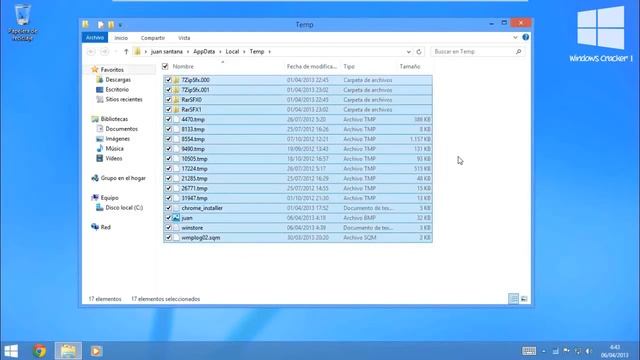Select Red in the navigation pane
The image size is (640, 360).
105,227
